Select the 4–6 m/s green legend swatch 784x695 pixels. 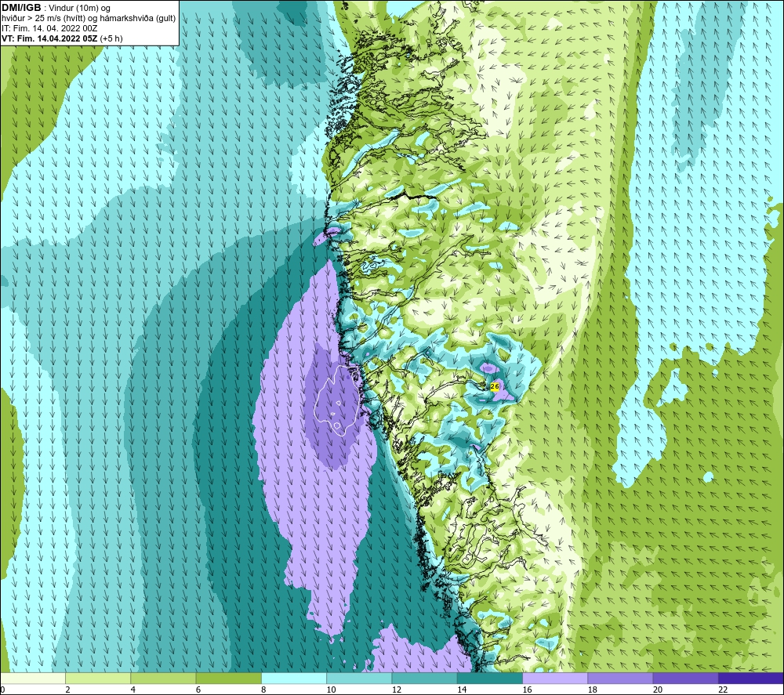[164, 678]
